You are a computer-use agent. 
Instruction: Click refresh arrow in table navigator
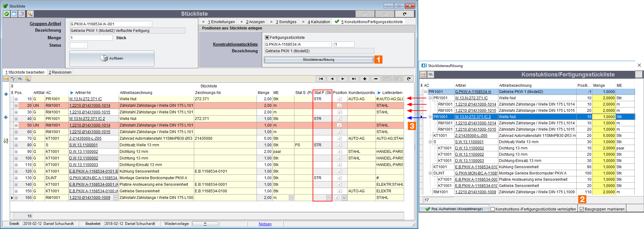[408, 79]
